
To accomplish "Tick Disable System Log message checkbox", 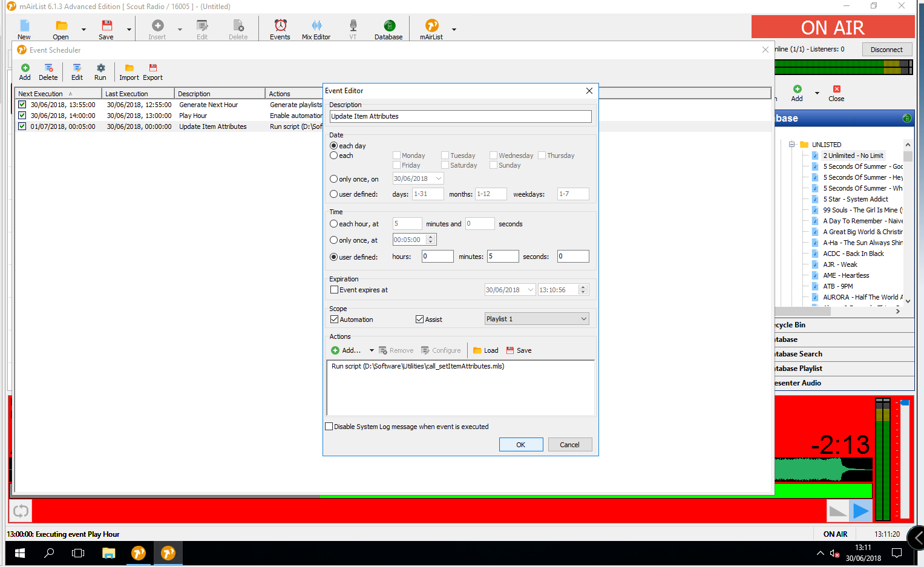I will pos(329,427).
